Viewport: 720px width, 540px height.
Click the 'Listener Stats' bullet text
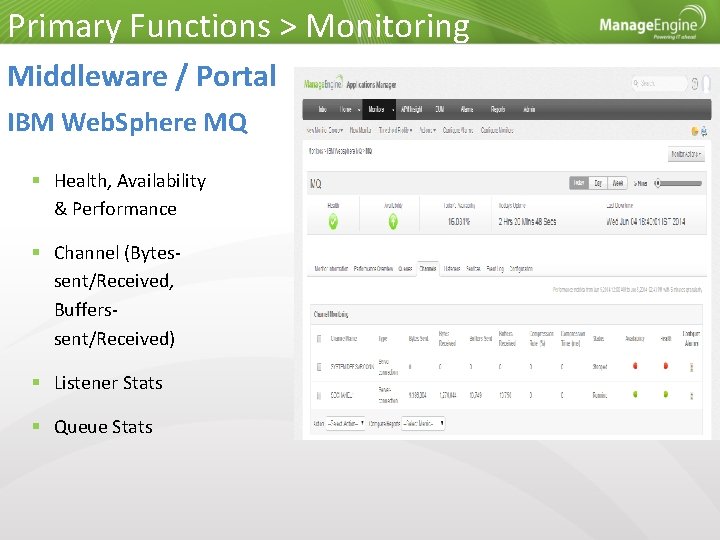(x=108, y=383)
